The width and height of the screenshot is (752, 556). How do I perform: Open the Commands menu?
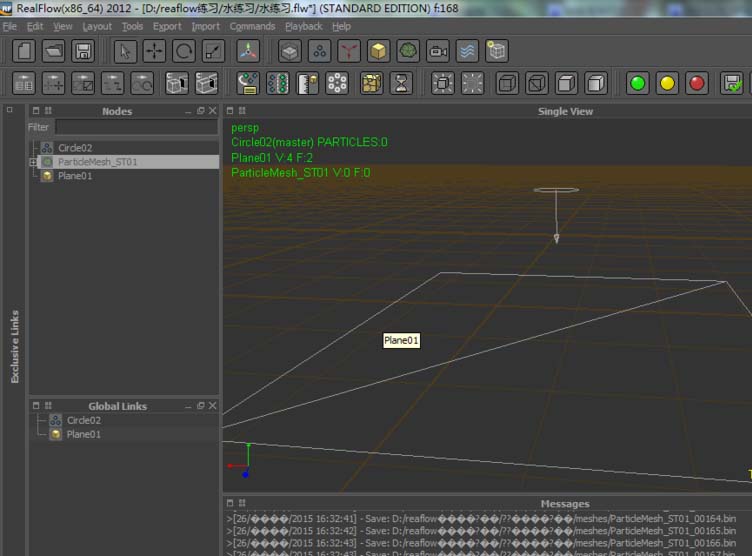(252, 26)
